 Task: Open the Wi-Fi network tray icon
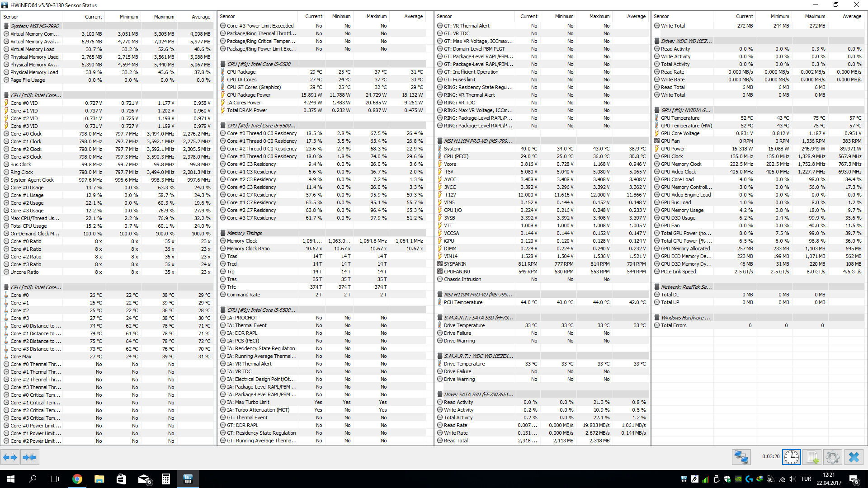pyautogui.click(x=782, y=479)
